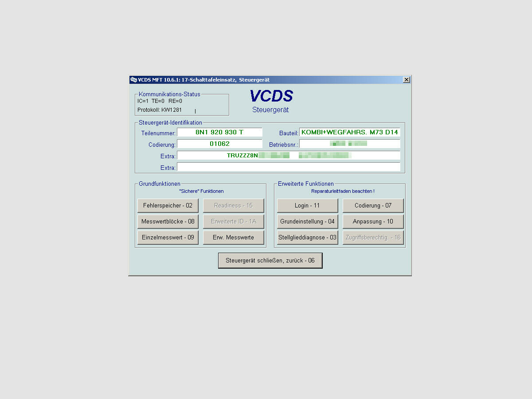Close controller via Steuergerät schließen, zurück - 06
The image size is (532, 399).
pyautogui.click(x=270, y=261)
